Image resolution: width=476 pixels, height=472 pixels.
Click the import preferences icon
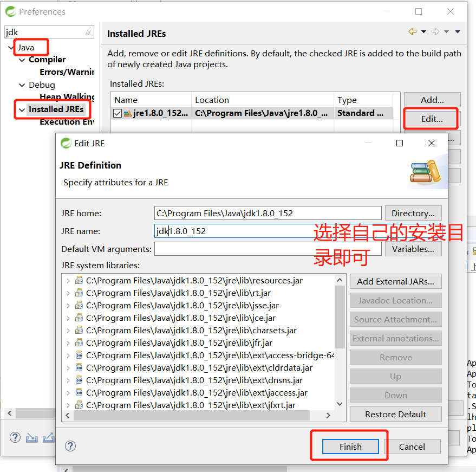click(31, 438)
